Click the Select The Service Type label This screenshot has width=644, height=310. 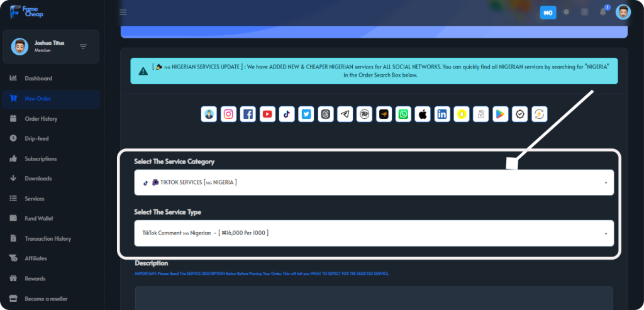point(167,213)
